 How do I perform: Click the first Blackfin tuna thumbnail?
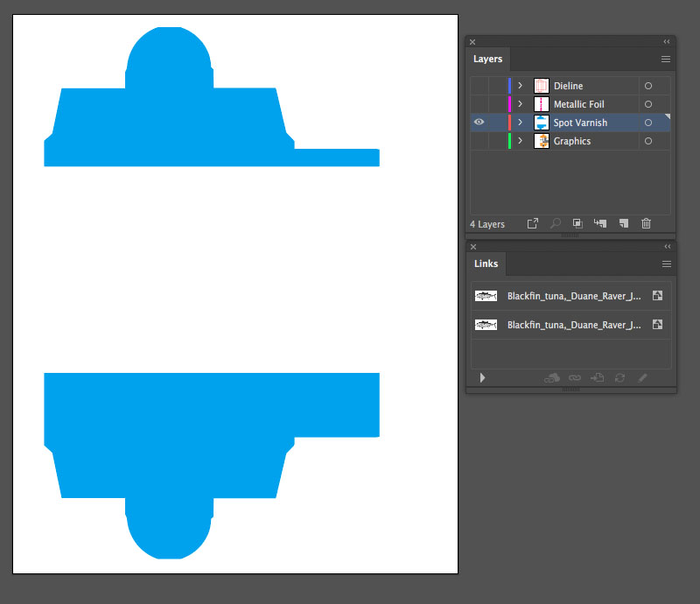click(486, 296)
